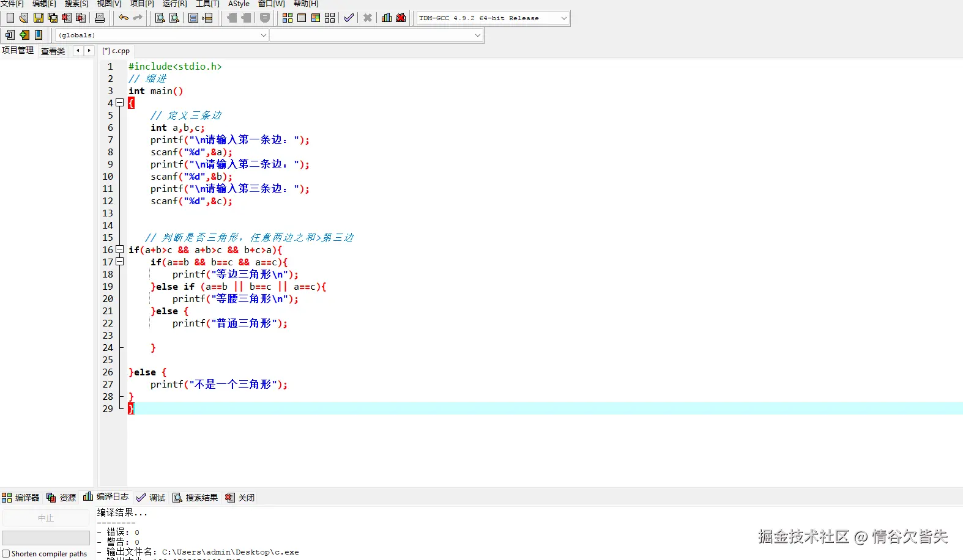Compile the code with four-squares icon
This screenshot has height=560, width=963.
(288, 18)
